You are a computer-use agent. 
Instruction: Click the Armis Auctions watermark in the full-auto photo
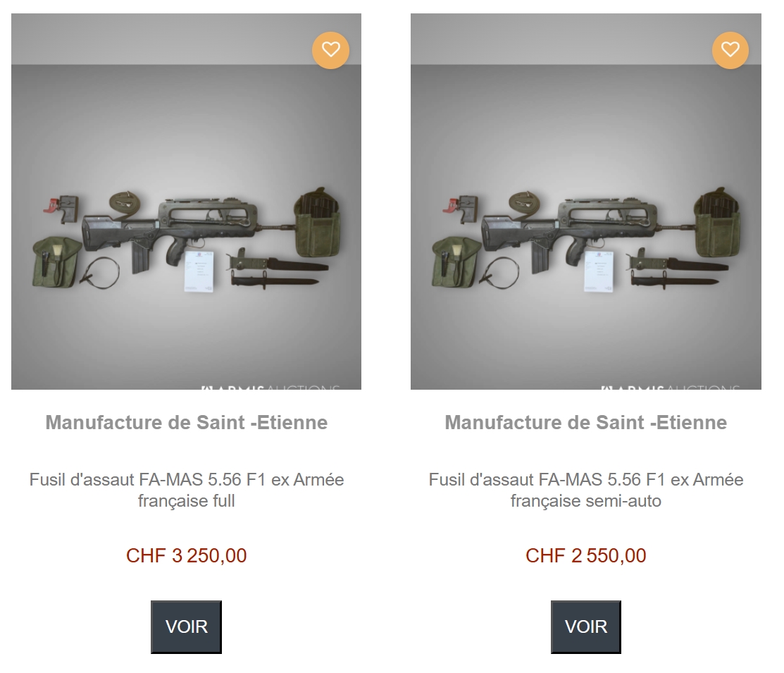pyautogui.click(x=270, y=387)
